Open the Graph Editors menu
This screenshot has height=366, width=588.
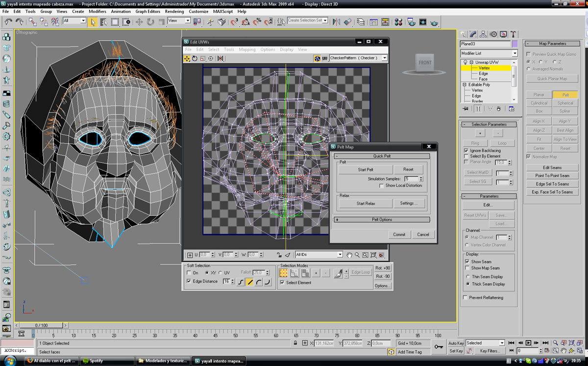click(147, 11)
